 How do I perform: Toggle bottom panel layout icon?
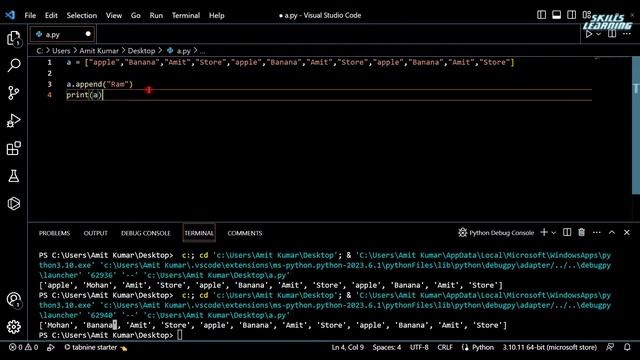click(556, 15)
